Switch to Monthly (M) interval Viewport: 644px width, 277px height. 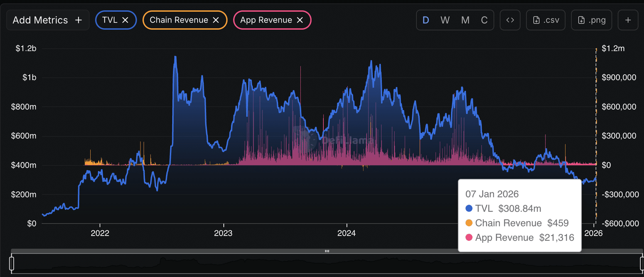click(x=465, y=20)
